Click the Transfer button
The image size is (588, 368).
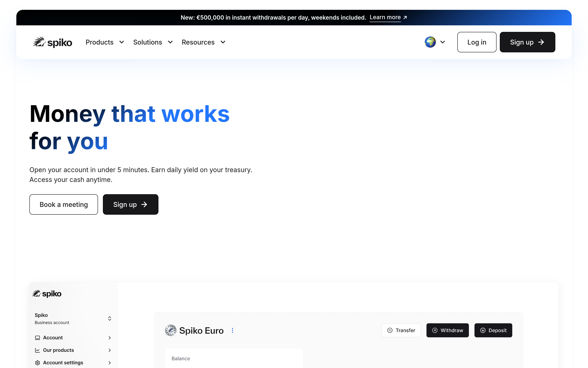(x=401, y=330)
